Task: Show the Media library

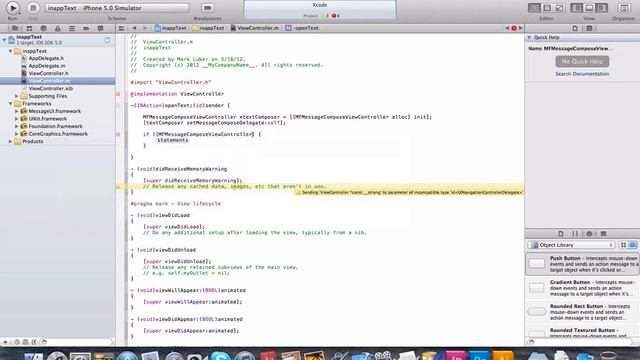Action: click(603, 233)
